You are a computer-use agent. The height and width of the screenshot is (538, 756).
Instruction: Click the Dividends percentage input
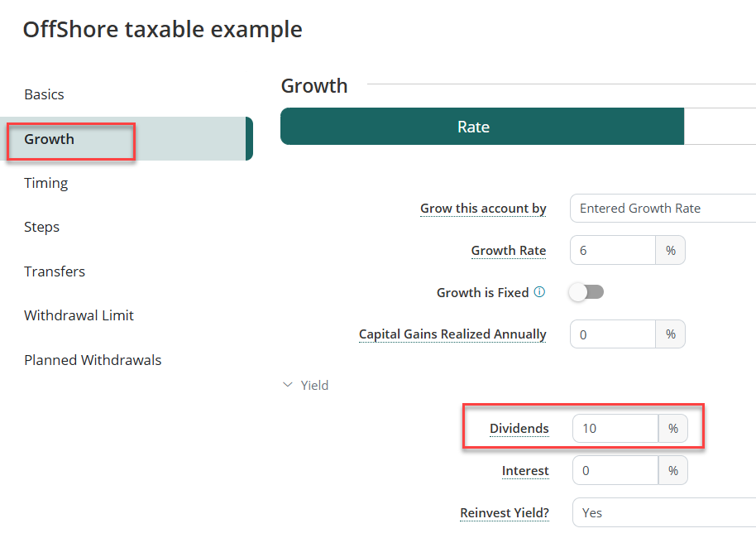[615, 429]
